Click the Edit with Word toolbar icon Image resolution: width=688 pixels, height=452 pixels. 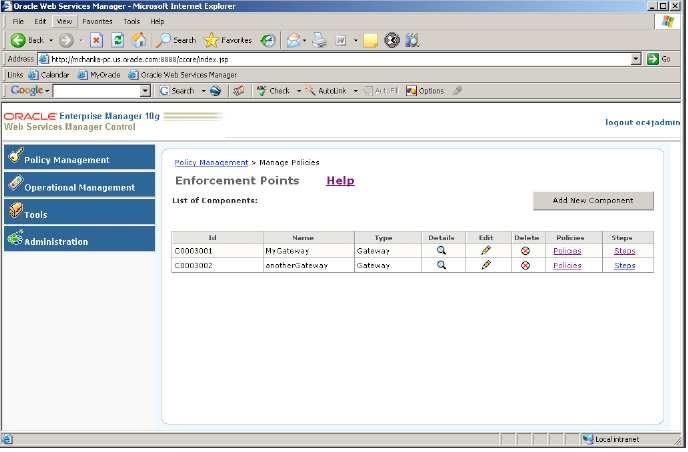tap(341, 40)
